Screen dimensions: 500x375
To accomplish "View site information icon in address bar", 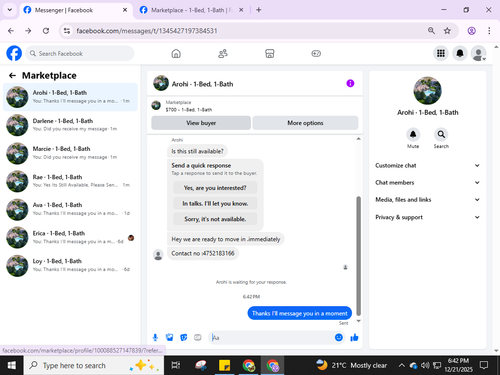I will click(x=67, y=31).
